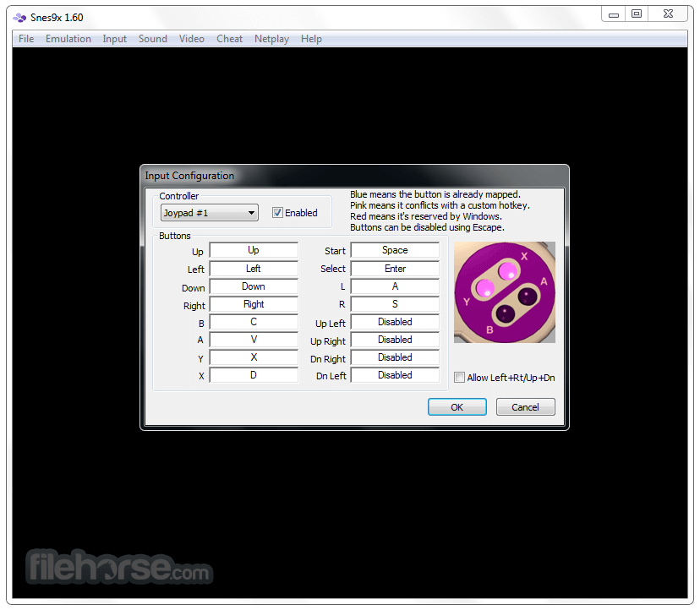The width and height of the screenshot is (700, 610).
Task: Open the Video menu
Action: [192, 39]
